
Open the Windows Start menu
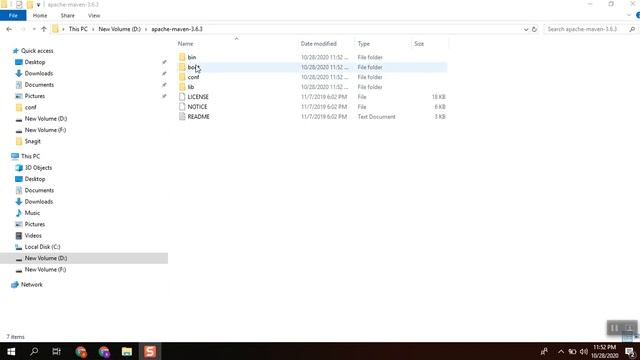pyautogui.click(x=11, y=351)
